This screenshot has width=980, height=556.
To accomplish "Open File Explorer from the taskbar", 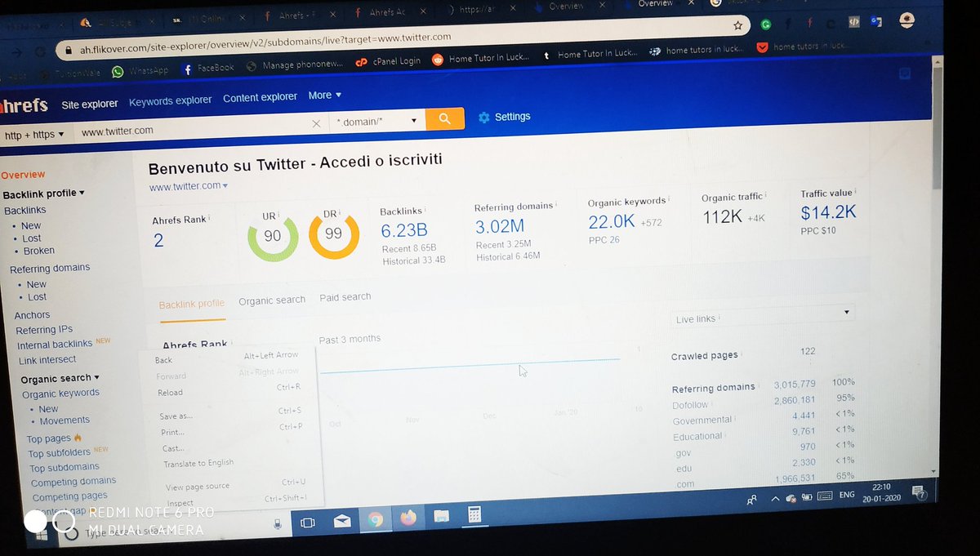I will tap(441, 516).
